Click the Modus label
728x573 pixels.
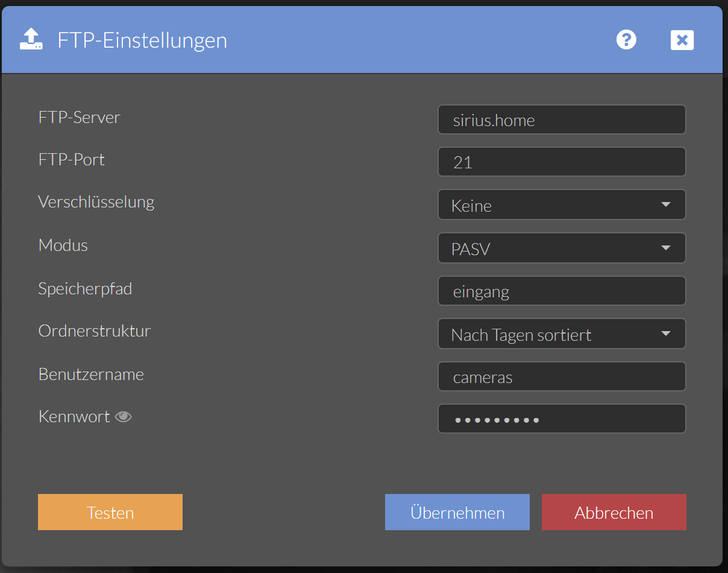[63, 245]
